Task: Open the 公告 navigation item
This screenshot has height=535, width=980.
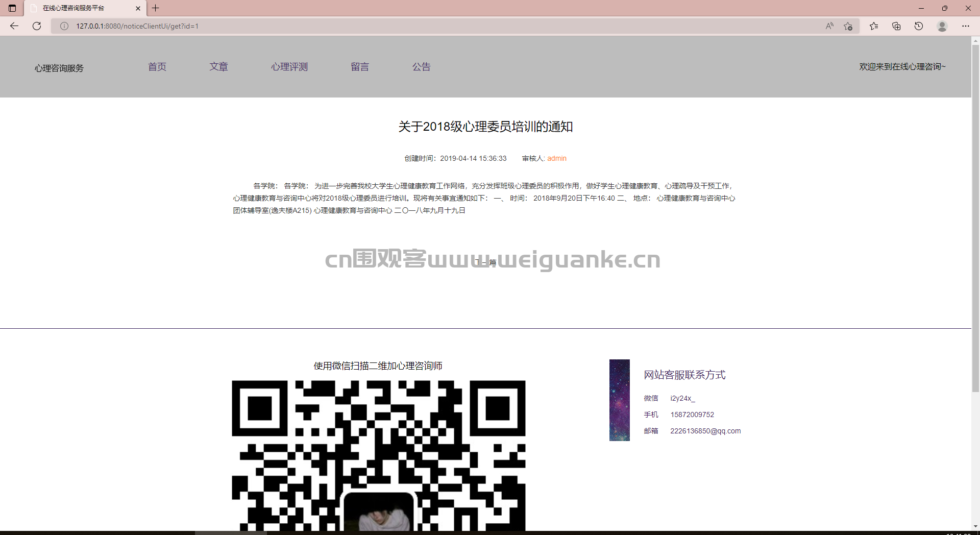Action: click(x=422, y=67)
